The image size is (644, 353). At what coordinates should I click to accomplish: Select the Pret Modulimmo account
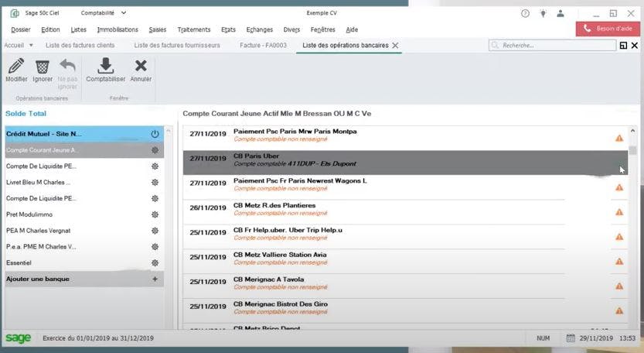coord(84,214)
